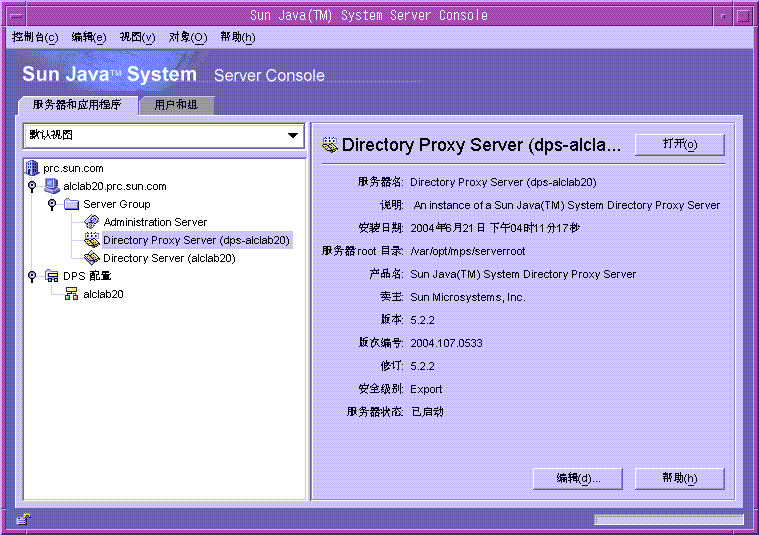Click the DPS 配置 configuration icon
This screenshot has width=759, height=535.
pos(51,276)
